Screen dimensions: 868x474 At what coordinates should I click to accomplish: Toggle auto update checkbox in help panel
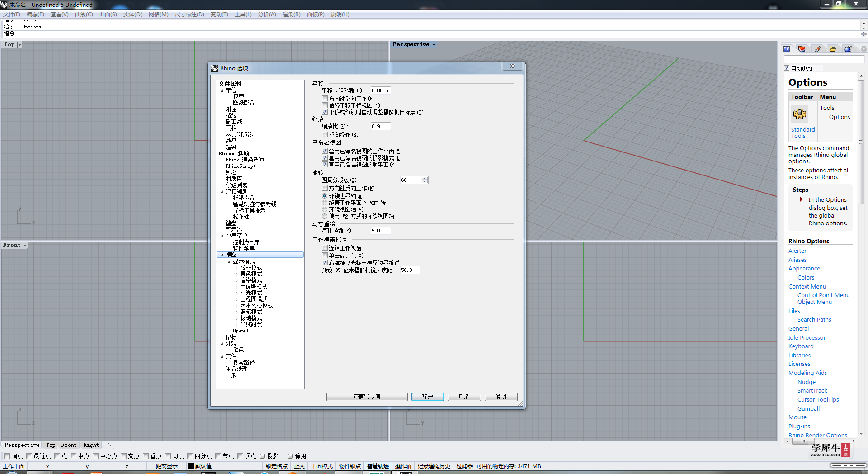pyautogui.click(x=787, y=68)
